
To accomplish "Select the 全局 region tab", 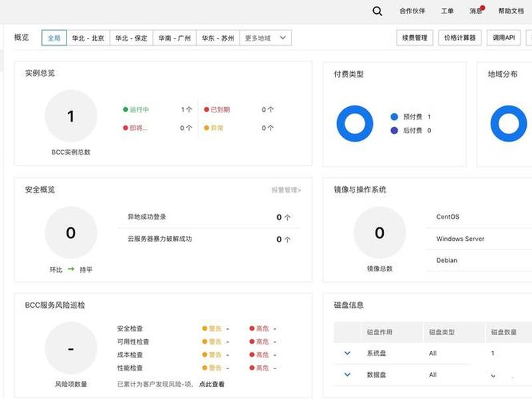I will (55, 38).
